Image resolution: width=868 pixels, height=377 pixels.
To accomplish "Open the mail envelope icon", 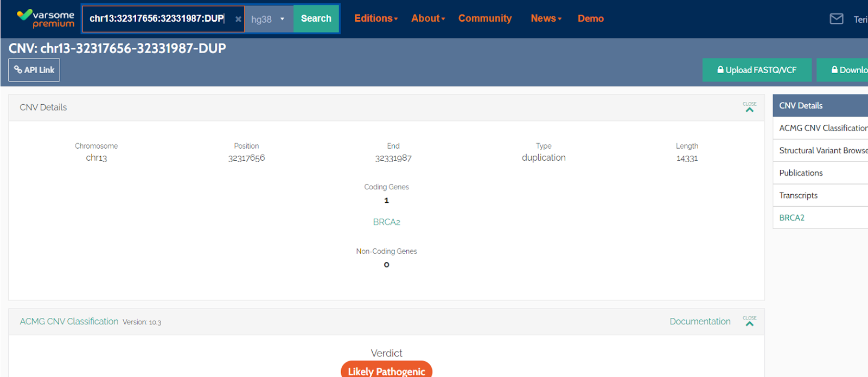I will click(x=837, y=19).
